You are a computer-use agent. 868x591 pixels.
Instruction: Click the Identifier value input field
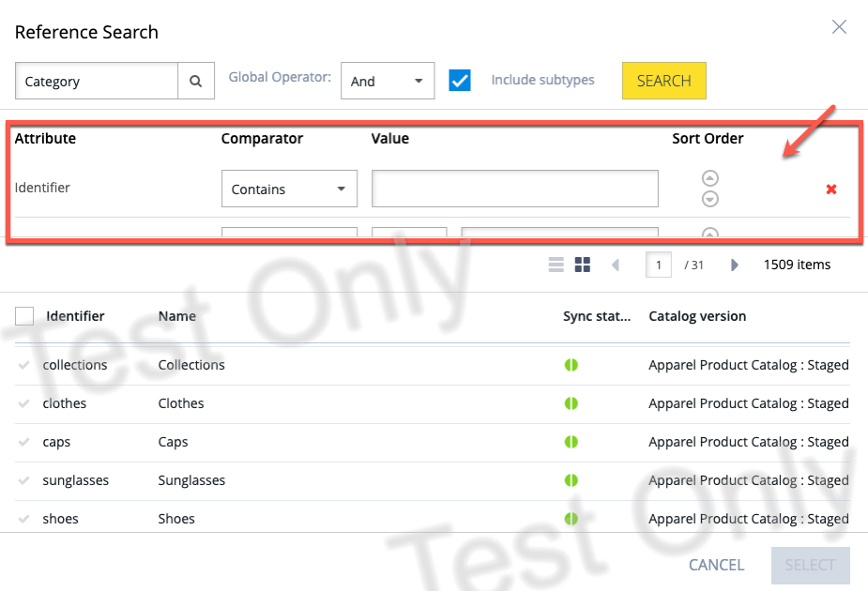515,189
